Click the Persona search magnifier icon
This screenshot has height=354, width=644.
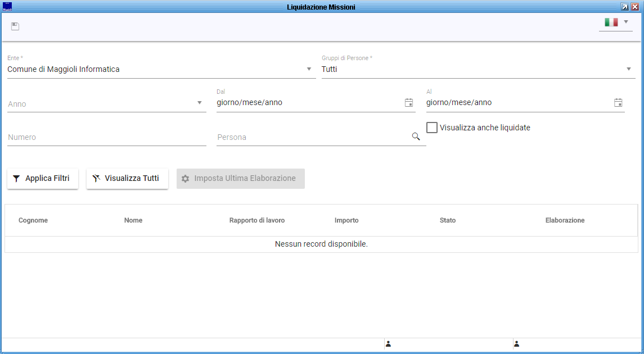(x=416, y=137)
